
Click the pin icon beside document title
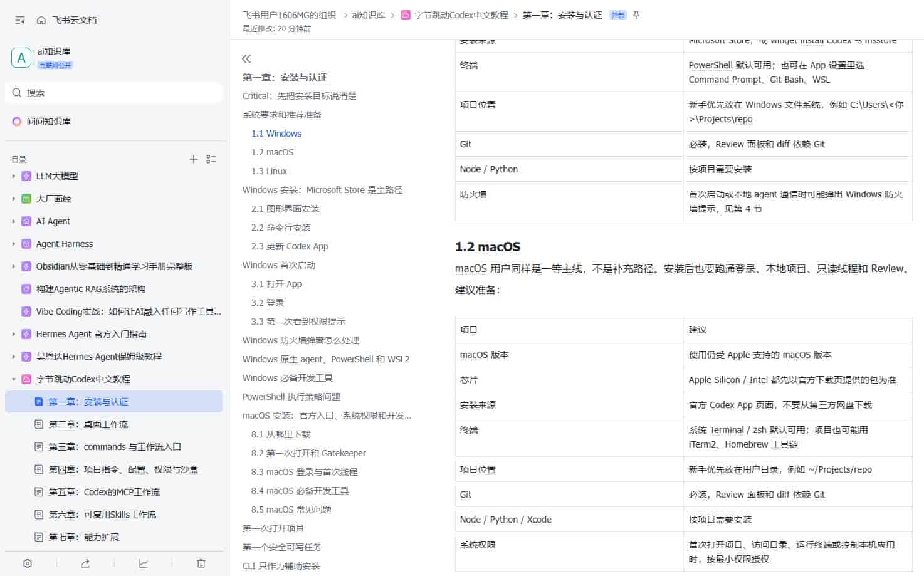(x=636, y=15)
